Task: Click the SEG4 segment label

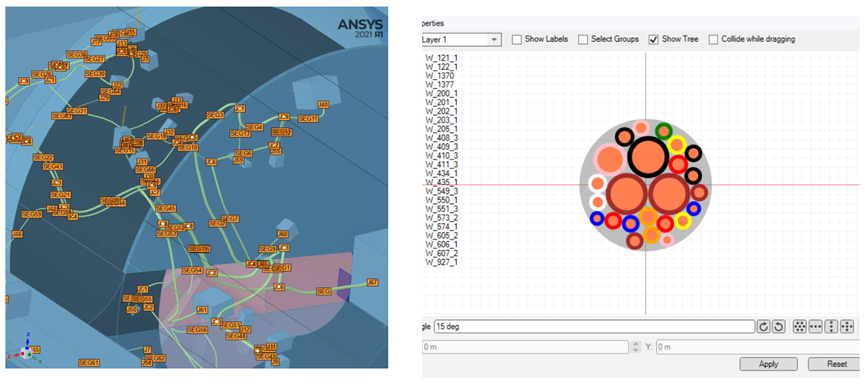Action: click(254, 127)
